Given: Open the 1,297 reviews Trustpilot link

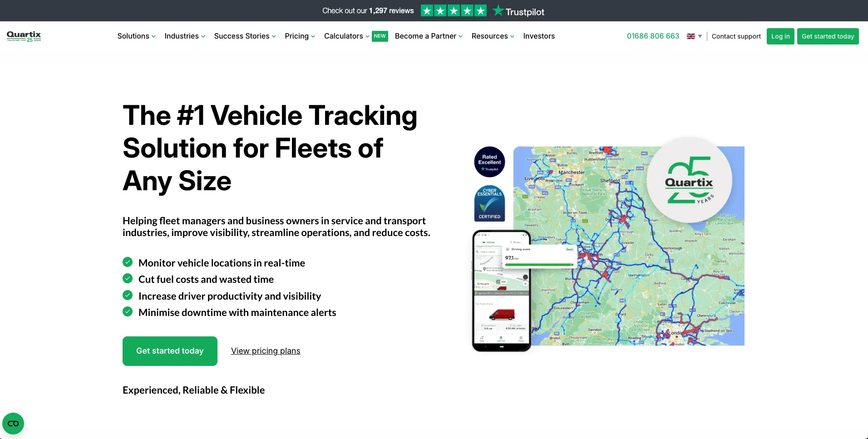Looking at the screenshot, I should pos(368,11).
